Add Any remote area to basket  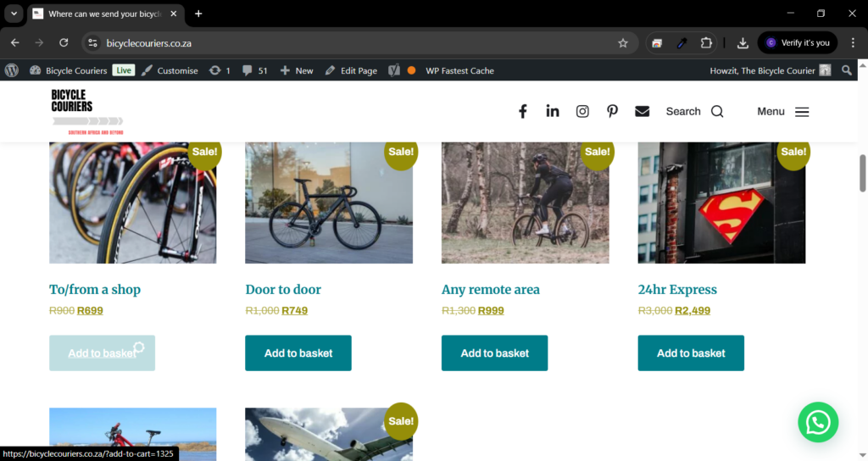pyautogui.click(x=494, y=353)
